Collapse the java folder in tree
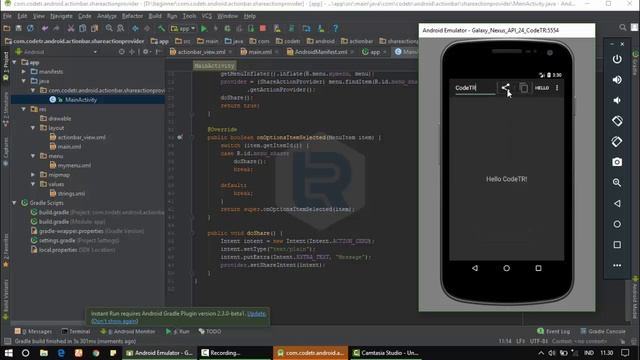The image size is (640, 360). point(24,81)
